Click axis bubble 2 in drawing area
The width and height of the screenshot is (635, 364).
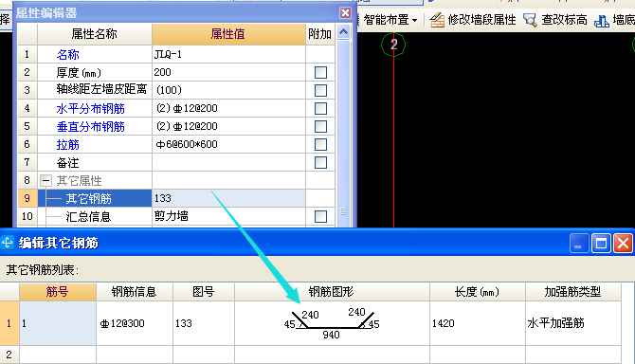(x=393, y=45)
